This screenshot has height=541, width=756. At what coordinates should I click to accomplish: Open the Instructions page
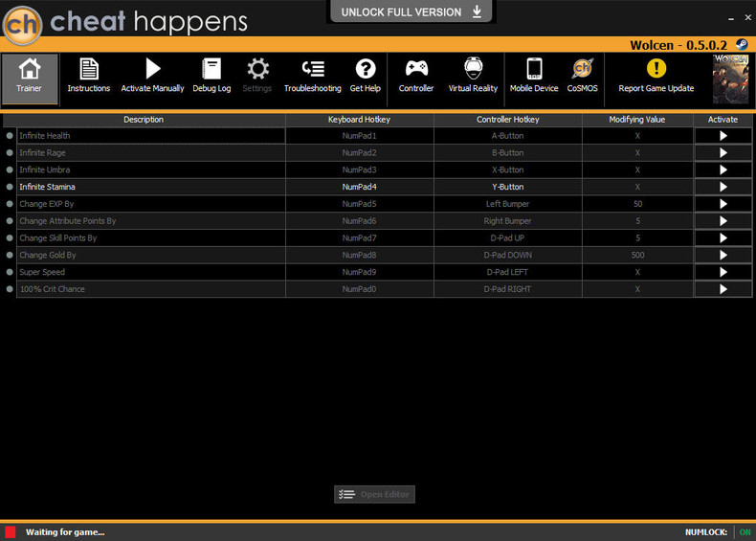(89, 76)
